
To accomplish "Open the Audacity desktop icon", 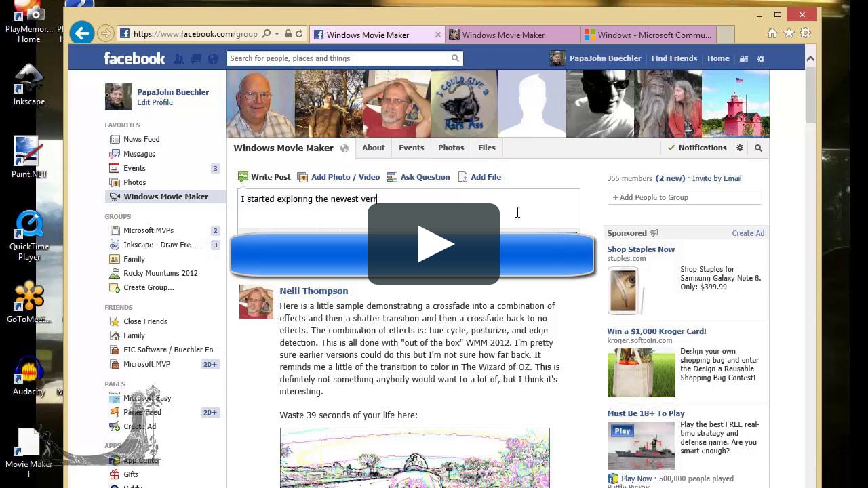I will pyautogui.click(x=29, y=376).
